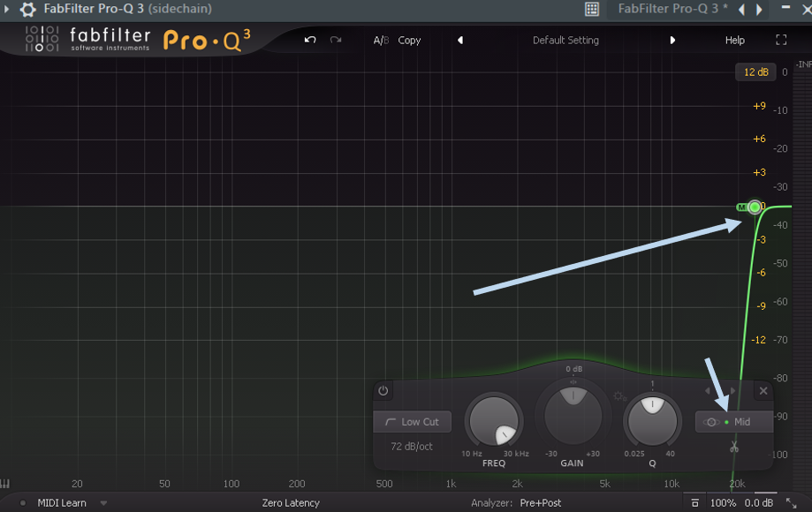
Task: Click the 10 Hz frequency minimum label
Action: pyautogui.click(x=472, y=454)
